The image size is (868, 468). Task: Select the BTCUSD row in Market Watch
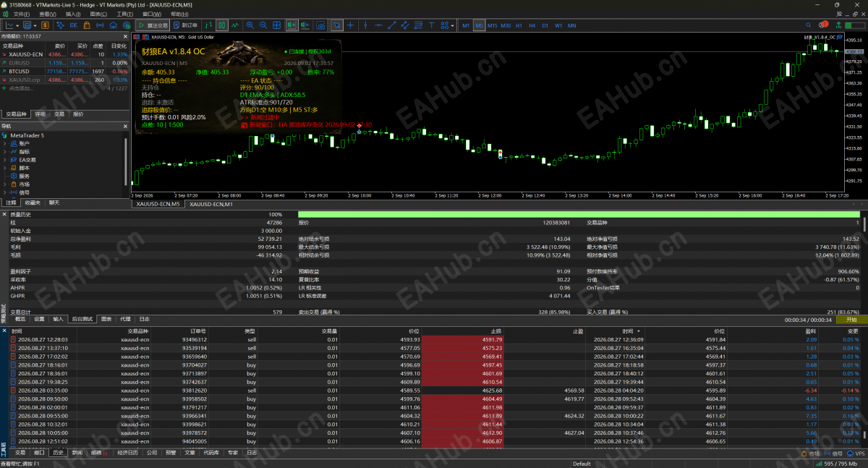pos(64,72)
